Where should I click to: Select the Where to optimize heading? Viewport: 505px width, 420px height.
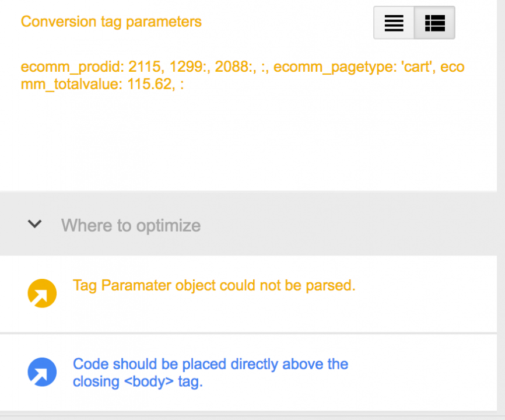pos(131,226)
